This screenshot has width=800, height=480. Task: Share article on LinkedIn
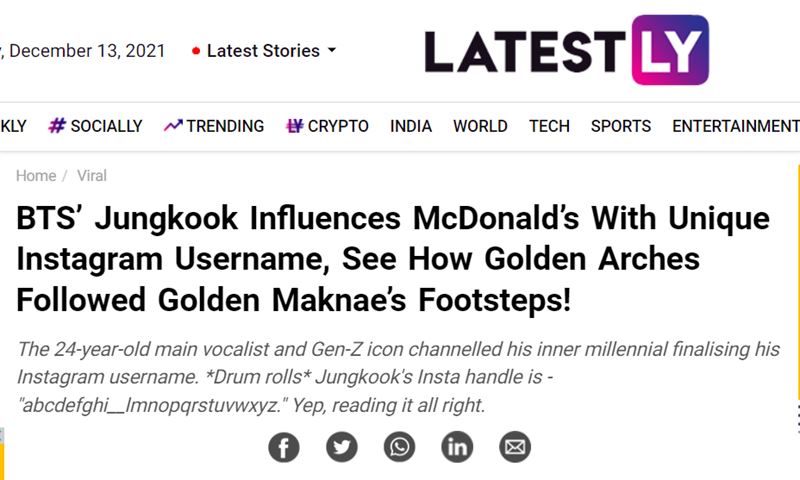[457, 446]
